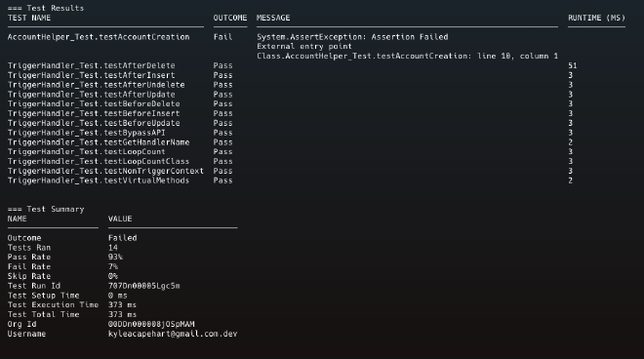
Task: Click TriggerHandler_Test.testGetHandlerName text
Action: (x=99, y=142)
